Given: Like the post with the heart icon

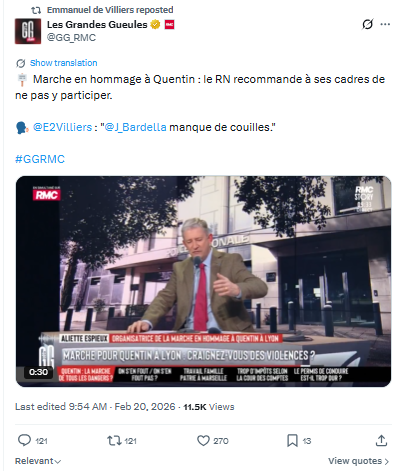Looking at the screenshot, I should pyautogui.click(x=203, y=441).
